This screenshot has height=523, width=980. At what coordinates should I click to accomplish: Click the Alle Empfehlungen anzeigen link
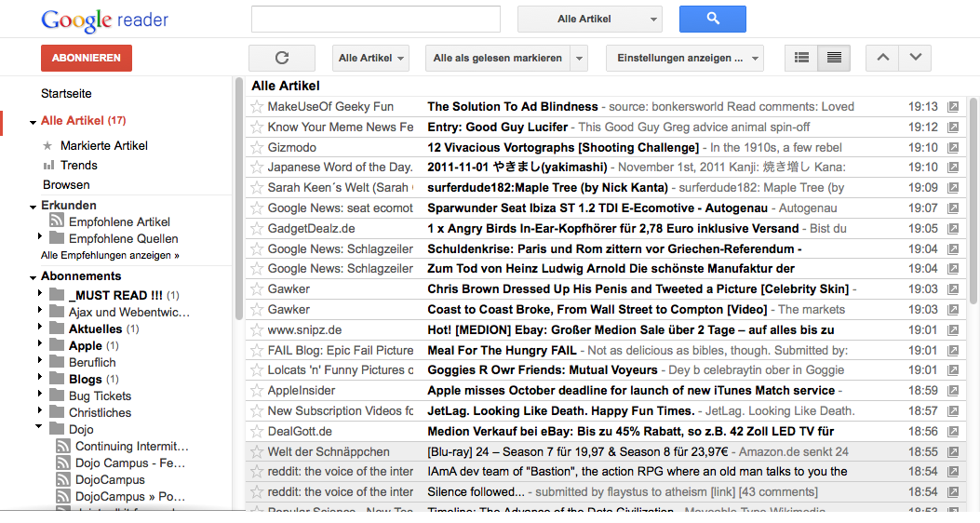110,255
